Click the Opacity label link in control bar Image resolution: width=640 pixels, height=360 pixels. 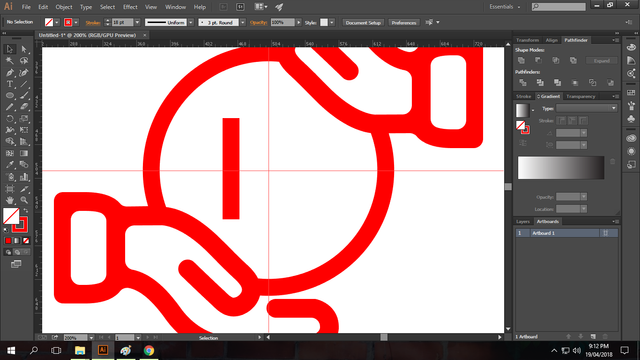[x=258, y=22]
